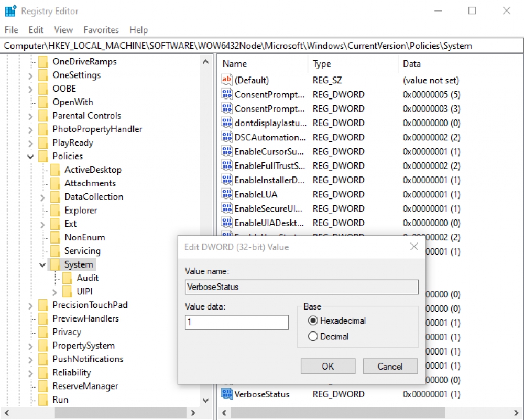Viewport: 524px width, 420px height.
Task: Open the Help menu
Action: point(139,30)
